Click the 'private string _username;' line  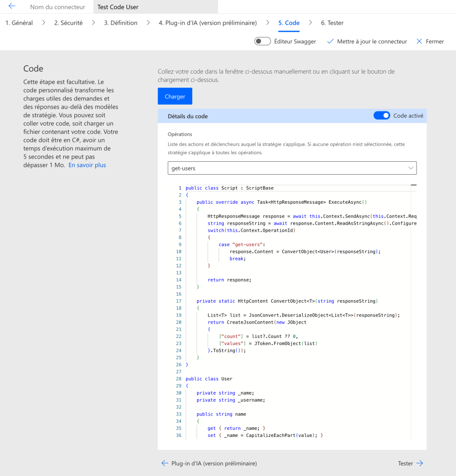pos(231,400)
